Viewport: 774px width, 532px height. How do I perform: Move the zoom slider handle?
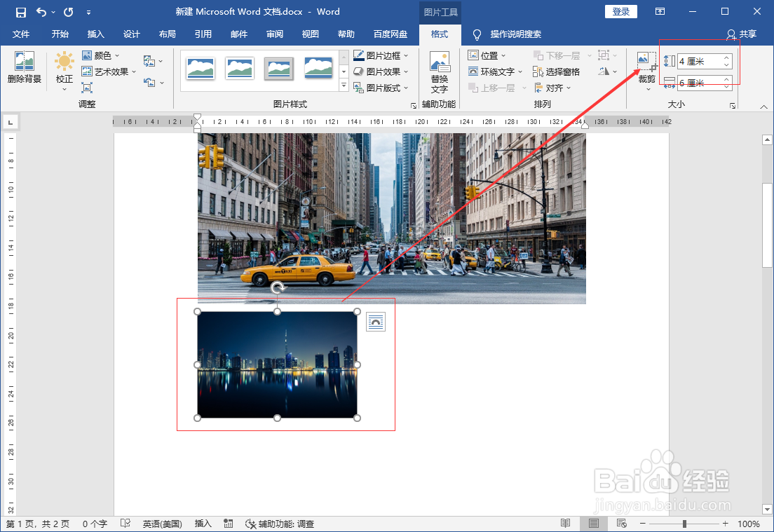click(685, 524)
